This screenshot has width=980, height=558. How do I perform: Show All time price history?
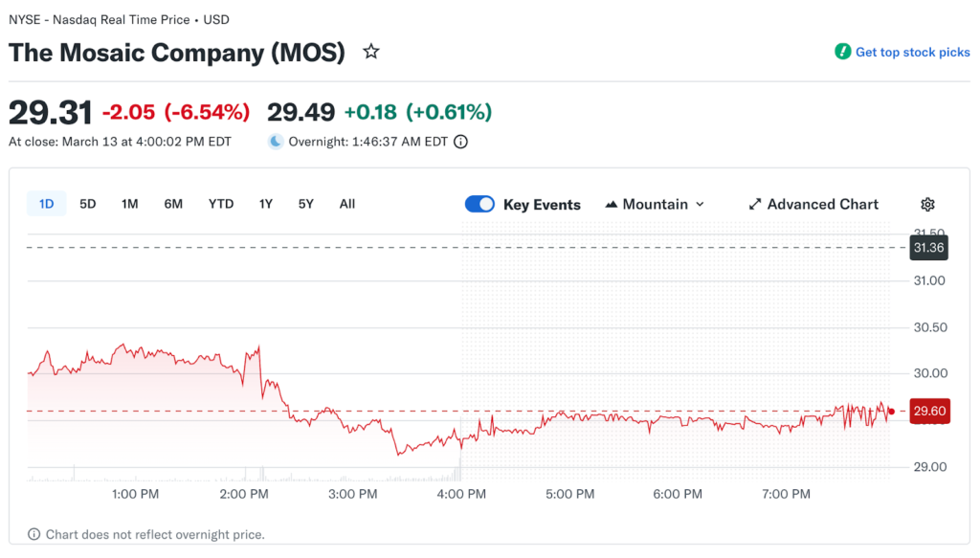pos(347,204)
